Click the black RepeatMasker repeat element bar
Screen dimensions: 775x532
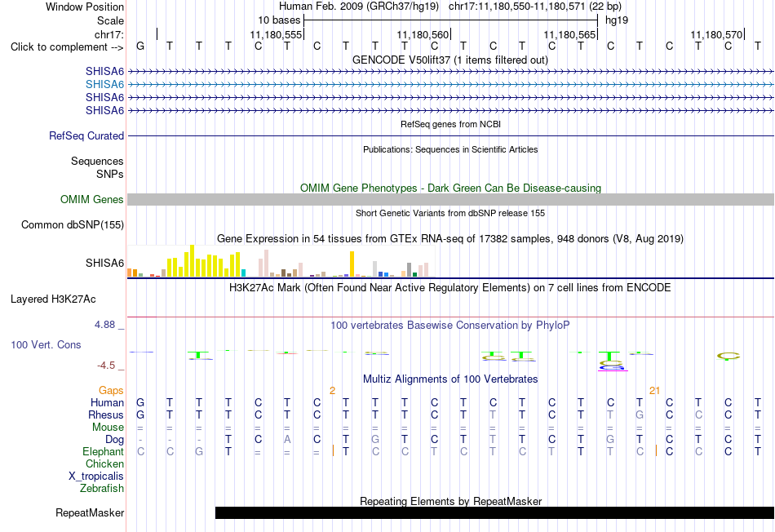click(494, 512)
